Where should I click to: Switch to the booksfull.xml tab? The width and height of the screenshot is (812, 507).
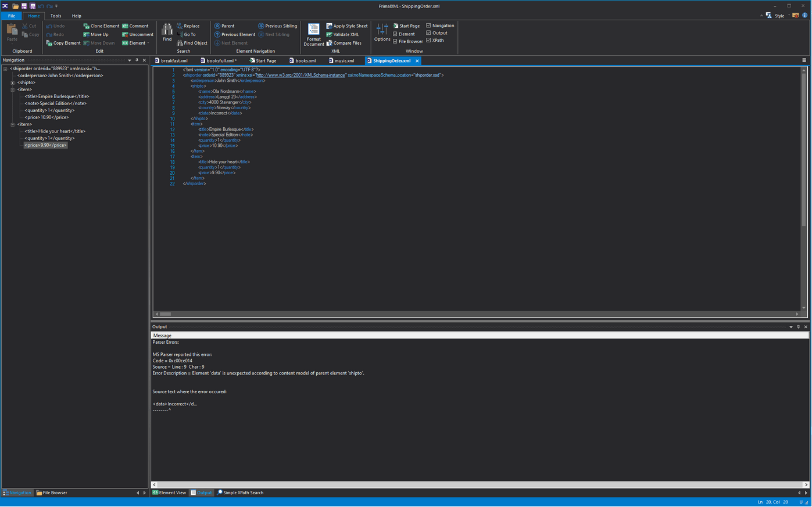tap(219, 60)
